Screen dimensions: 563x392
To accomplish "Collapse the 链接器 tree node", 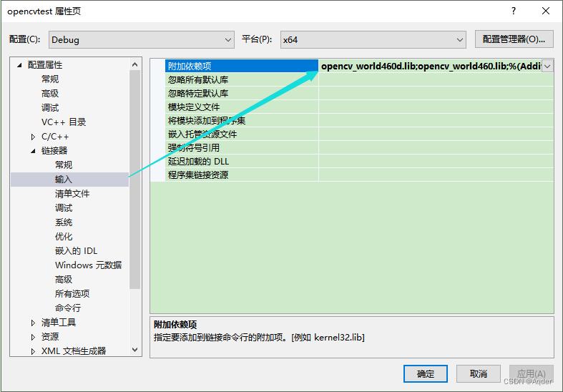I will point(33,151).
